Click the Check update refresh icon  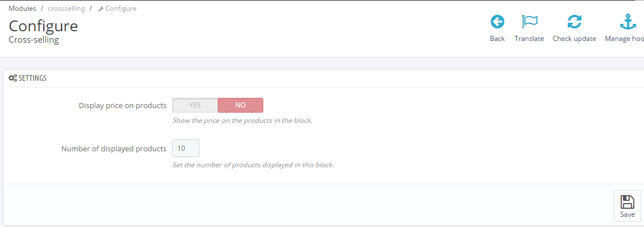point(574,22)
